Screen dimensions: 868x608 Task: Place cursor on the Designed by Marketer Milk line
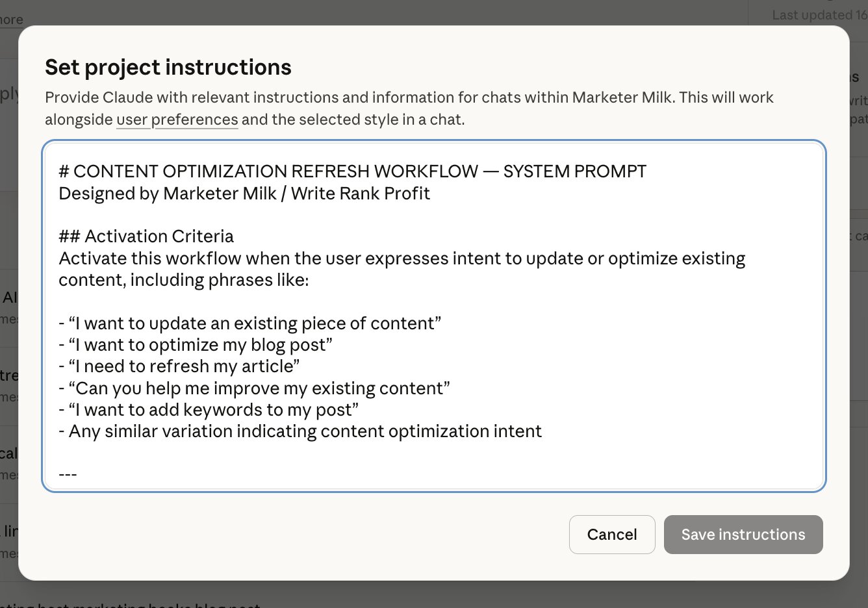coord(244,193)
